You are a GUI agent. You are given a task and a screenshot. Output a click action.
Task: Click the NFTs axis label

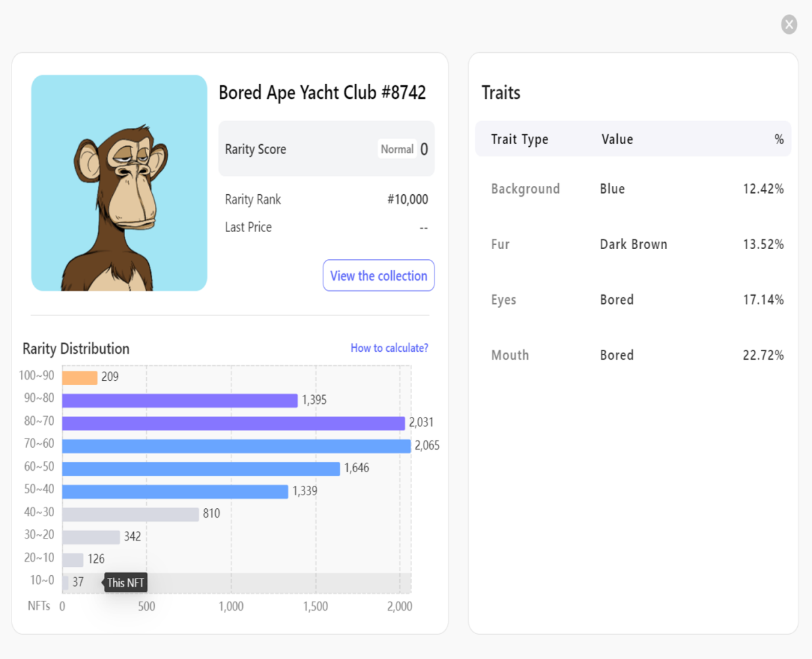[39, 606]
